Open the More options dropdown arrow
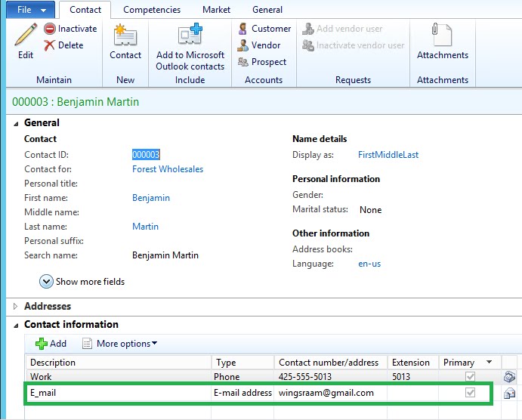This screenshot has width=522, height=420. click(154, 343)
